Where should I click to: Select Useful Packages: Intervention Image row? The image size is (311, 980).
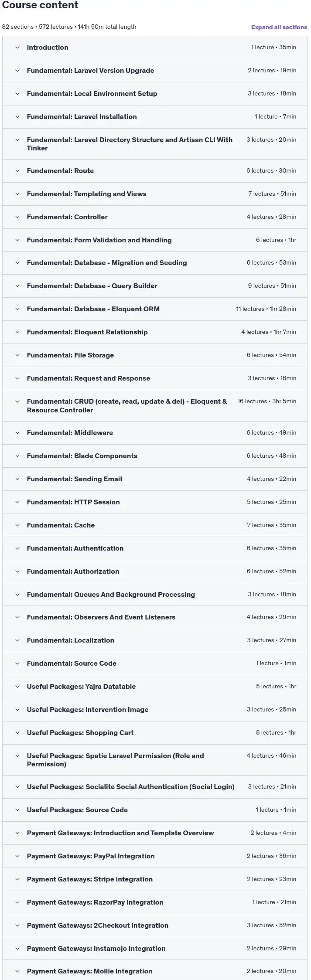coord(155,710)
